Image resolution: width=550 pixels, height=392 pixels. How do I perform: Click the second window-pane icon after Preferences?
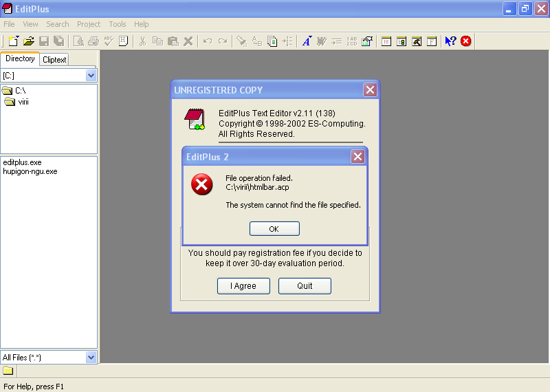[401, 41]
